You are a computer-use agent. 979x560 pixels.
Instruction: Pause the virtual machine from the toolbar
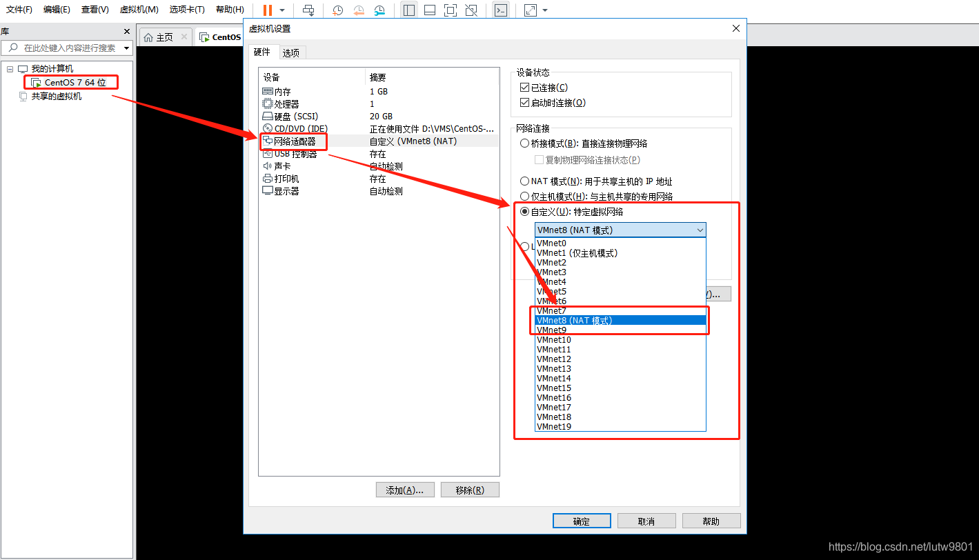click(x=268, y=10)
